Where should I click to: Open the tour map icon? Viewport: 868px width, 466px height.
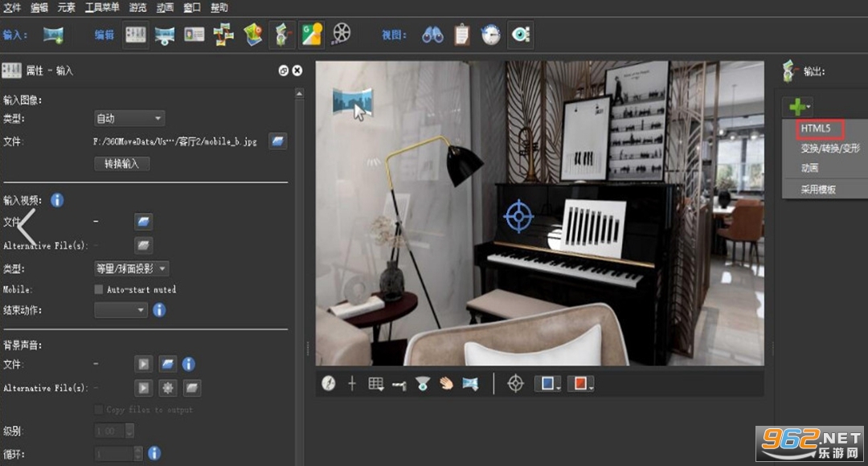pyautogui.click(x=253, y=35)
